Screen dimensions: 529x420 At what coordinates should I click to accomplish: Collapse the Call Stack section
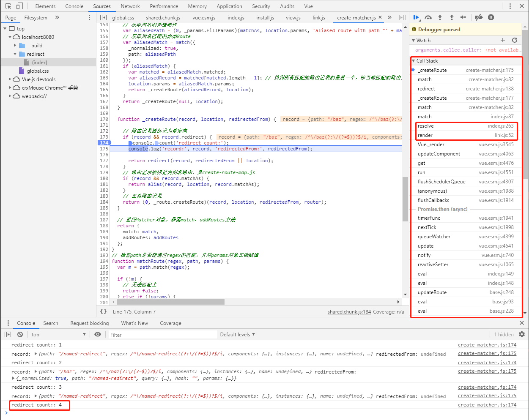tap(414, 60)
